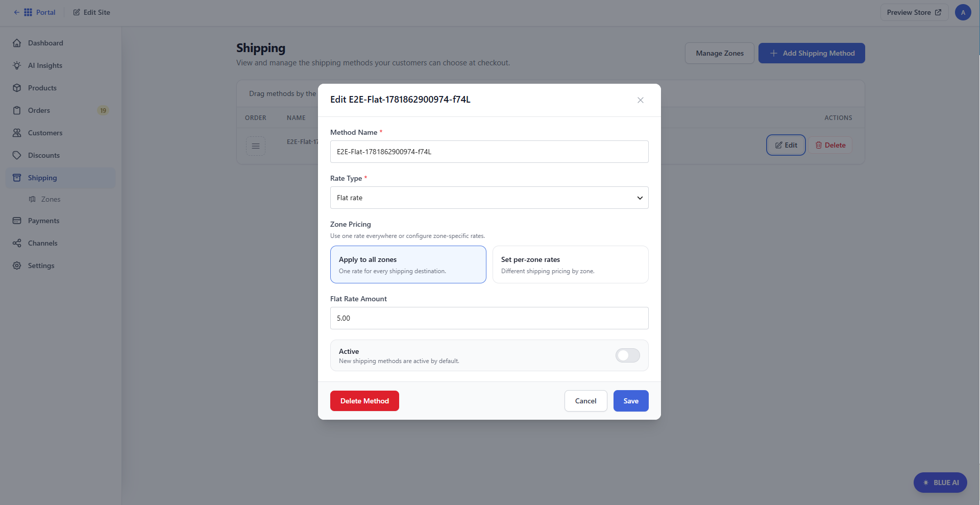The height and width of the screenshot is (505, 980).
Task: Select Apply to all zones option
Action: pyautogui.click(x=408, y=264)
